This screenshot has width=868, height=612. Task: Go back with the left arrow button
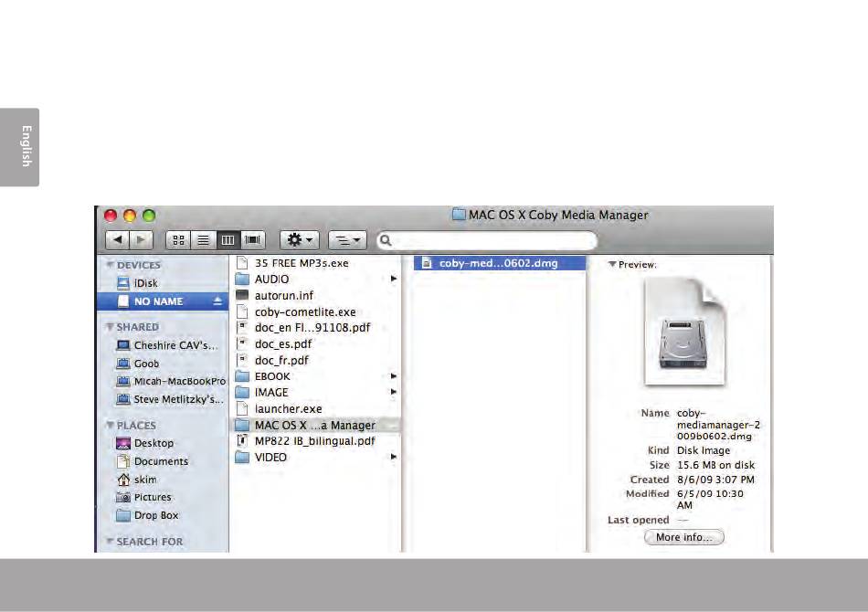(x=117, y=239)
